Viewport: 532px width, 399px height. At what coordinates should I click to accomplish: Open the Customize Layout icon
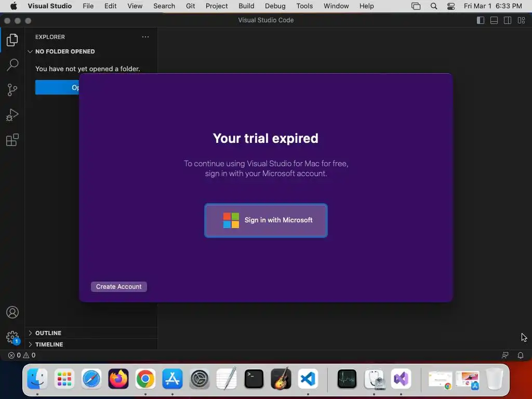coord(521,20)
